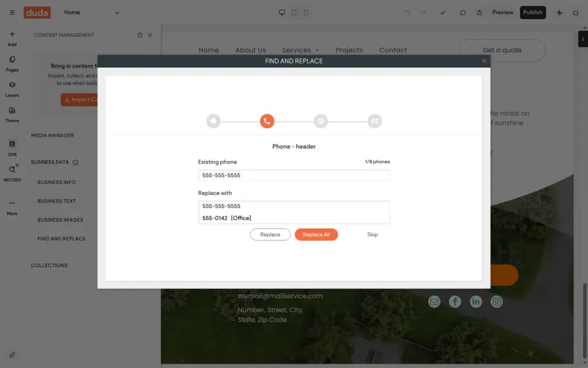This screenshot has height=368, width=588.
Task: Open the Theme panel
Action: coord(12,114)
